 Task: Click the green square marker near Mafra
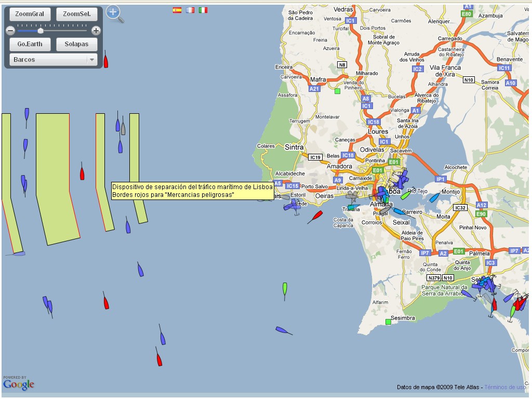tap(337, 91)
